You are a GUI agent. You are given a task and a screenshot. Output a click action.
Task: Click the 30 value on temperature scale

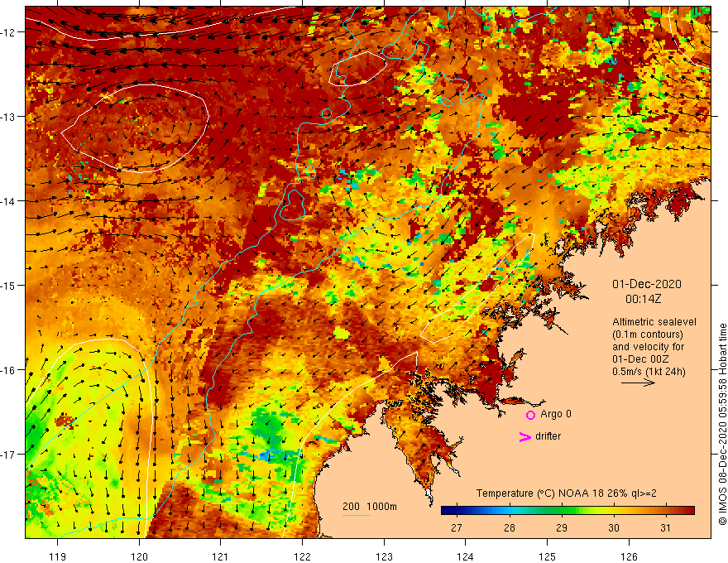point(614,527)
